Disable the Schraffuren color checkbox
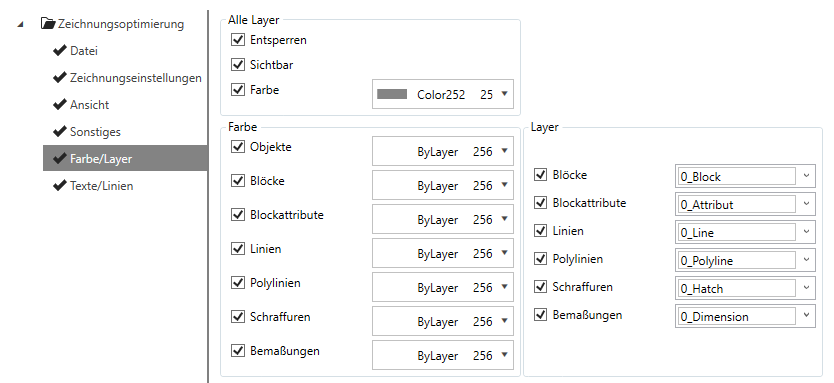 coord(238,317)
